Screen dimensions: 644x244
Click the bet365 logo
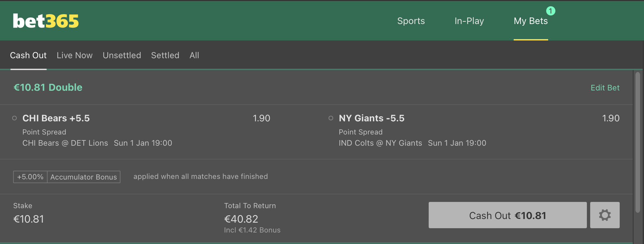46,21
